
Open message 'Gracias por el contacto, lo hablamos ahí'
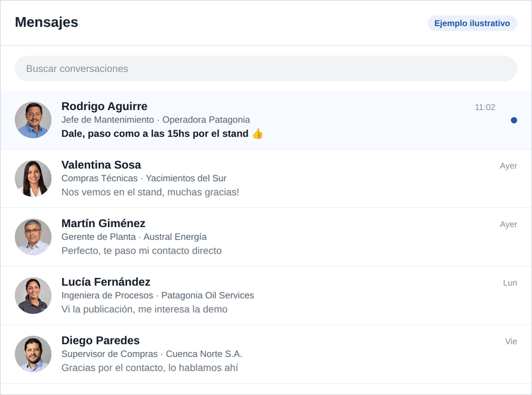(x=150, y=368)
